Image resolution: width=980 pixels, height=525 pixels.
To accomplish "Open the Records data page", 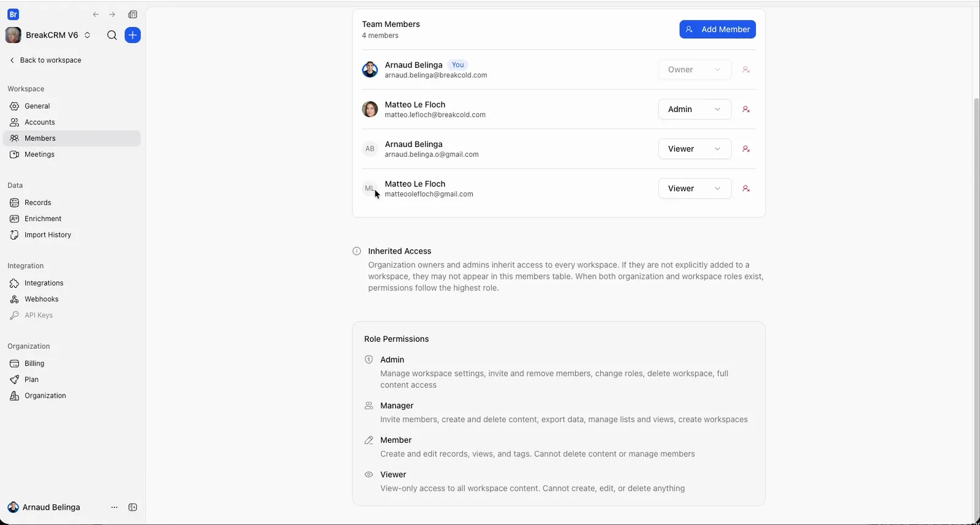I will pyautogui.click(x=72, y=203).
